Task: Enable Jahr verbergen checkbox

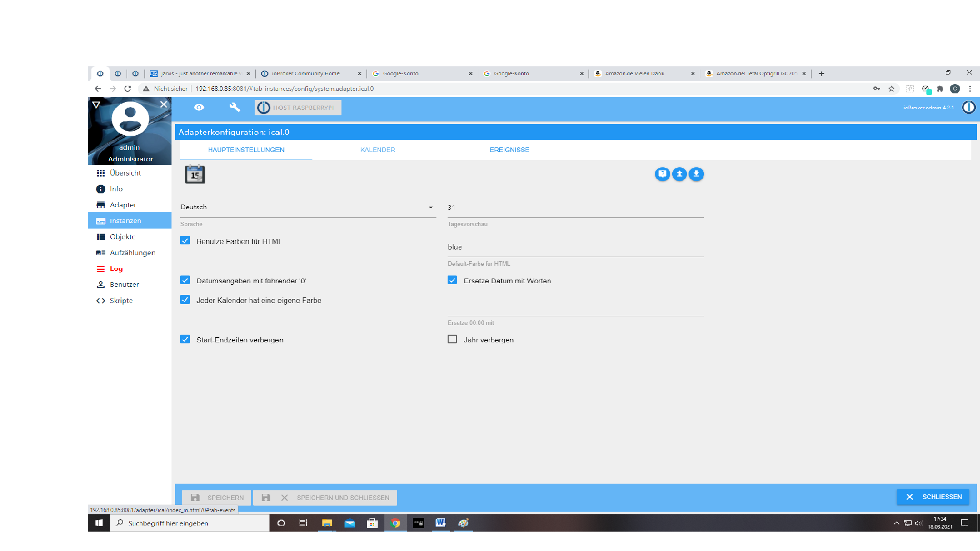Action: [452, 339]
